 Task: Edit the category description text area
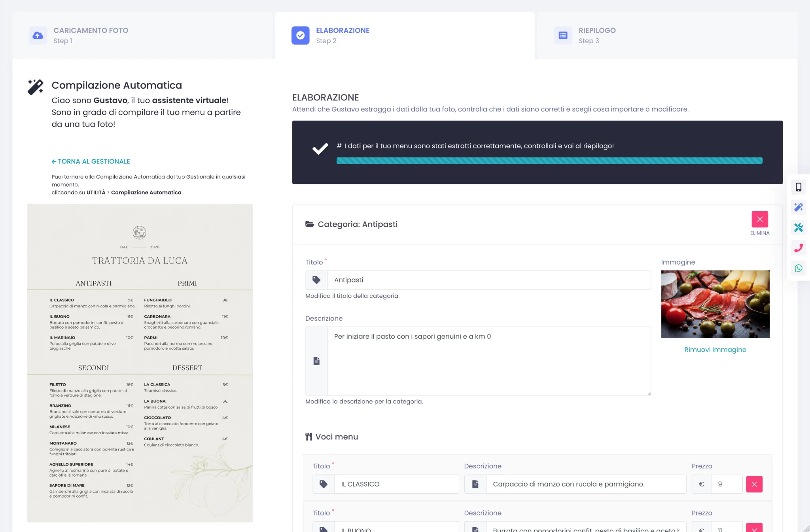tap(489, 361)
